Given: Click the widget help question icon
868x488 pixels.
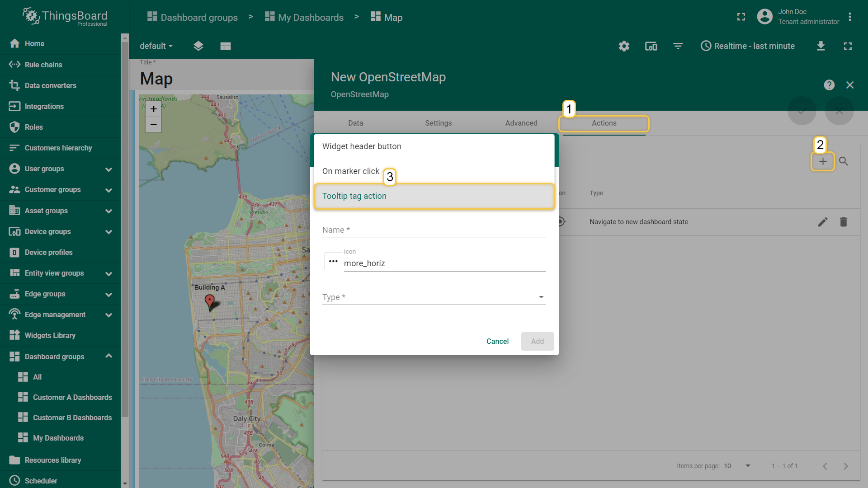Looking at the screenshot, I should [x=829, y=85].
